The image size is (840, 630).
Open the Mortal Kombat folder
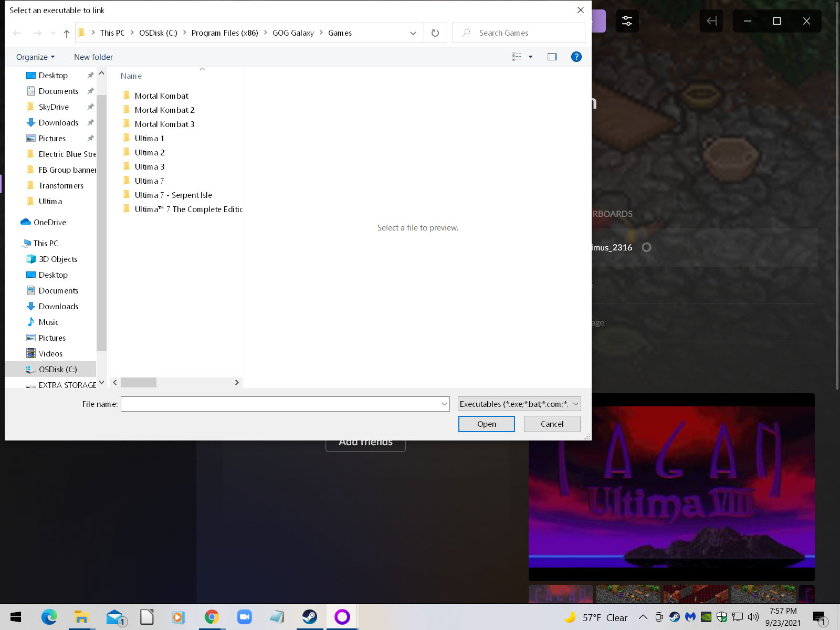(161, 96)
